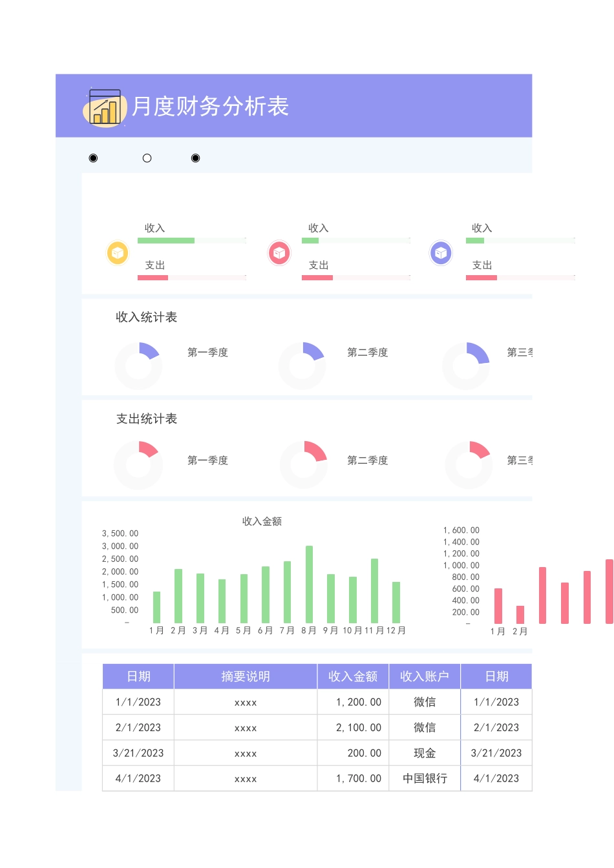Click the 摘要说明 column header

245,676
